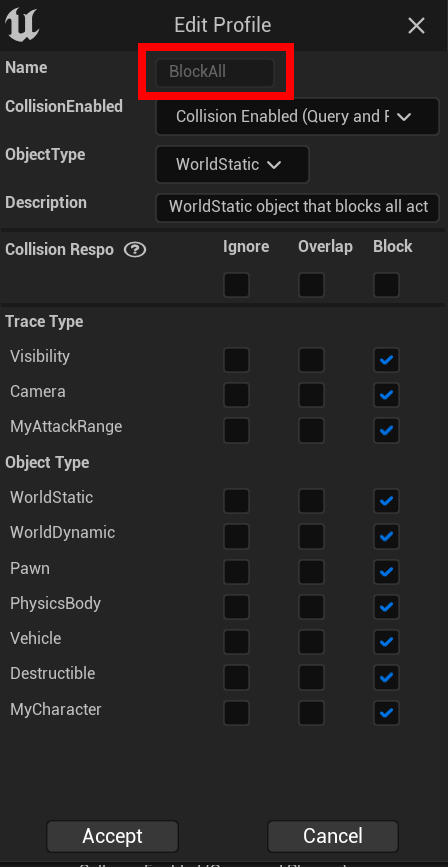448x867 pixels.
Task: Open the ObjectType WorldStatic dropdown
Action: tap(232, 164)
